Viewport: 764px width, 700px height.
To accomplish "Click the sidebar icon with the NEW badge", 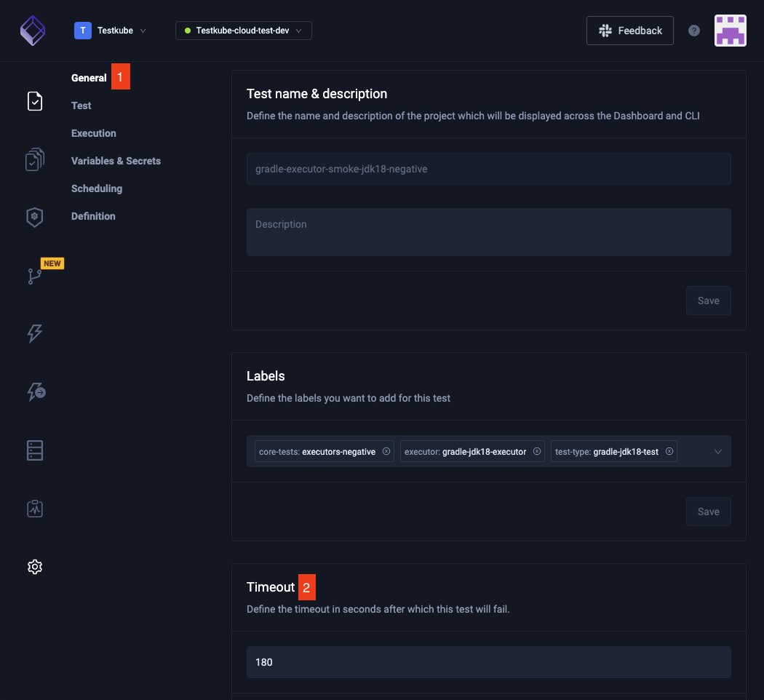I will (x=34, y=277).
